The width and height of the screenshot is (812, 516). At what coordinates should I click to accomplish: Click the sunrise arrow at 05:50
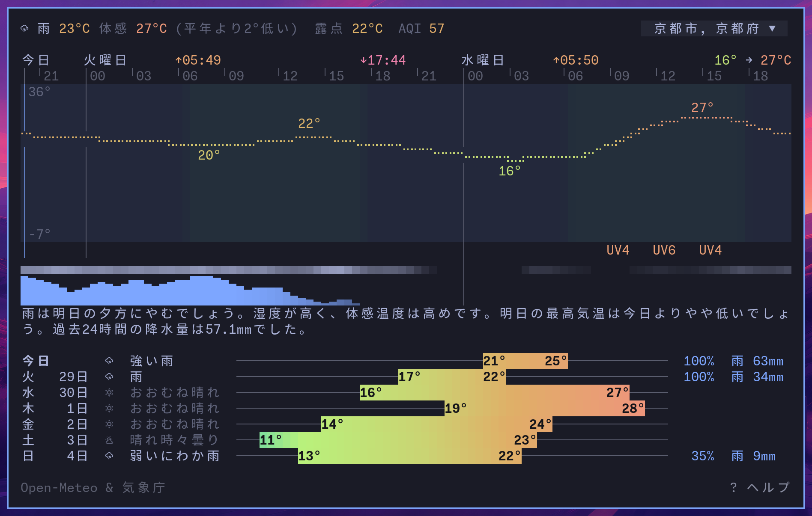point(556,60)
